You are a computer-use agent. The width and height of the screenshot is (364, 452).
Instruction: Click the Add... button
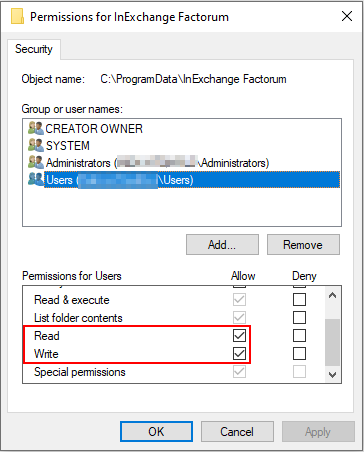tap(222, 245)
